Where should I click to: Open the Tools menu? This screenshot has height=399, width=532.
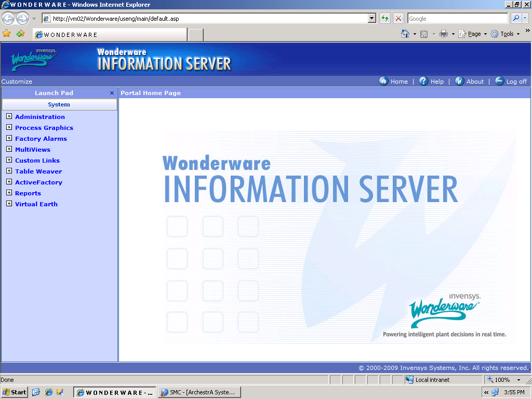click(x=505, y=34)
